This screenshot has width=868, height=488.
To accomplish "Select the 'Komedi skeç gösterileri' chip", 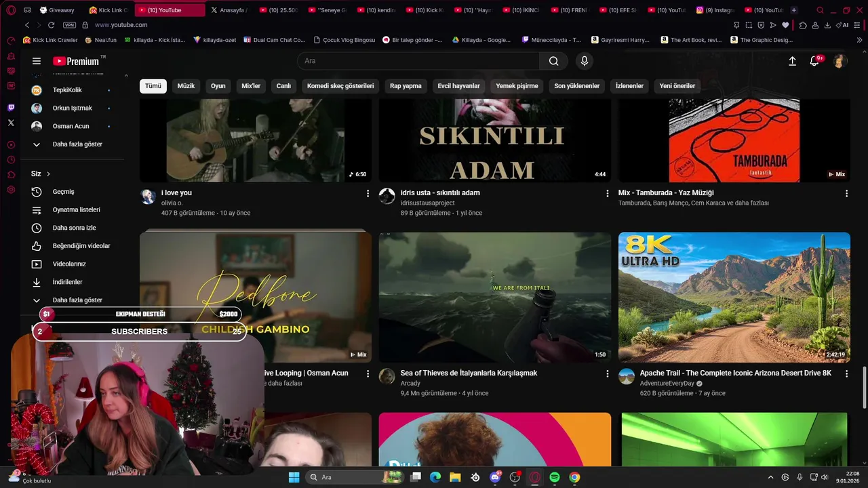I will pos(340,86).
